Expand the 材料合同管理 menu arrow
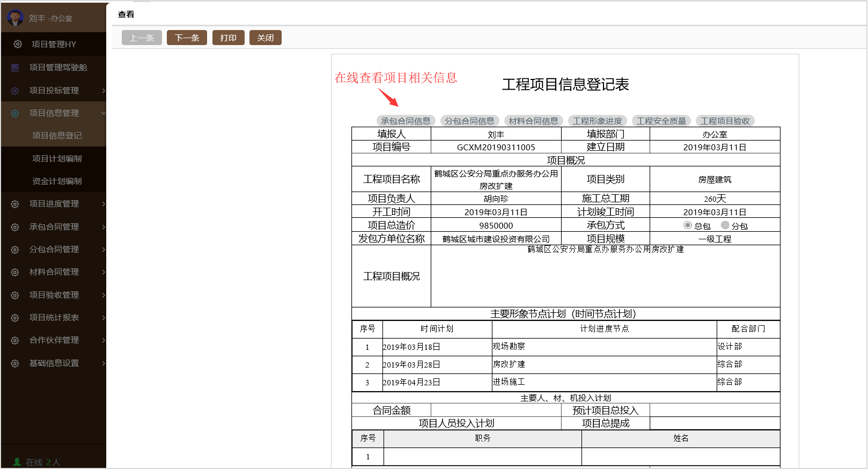 103,272
